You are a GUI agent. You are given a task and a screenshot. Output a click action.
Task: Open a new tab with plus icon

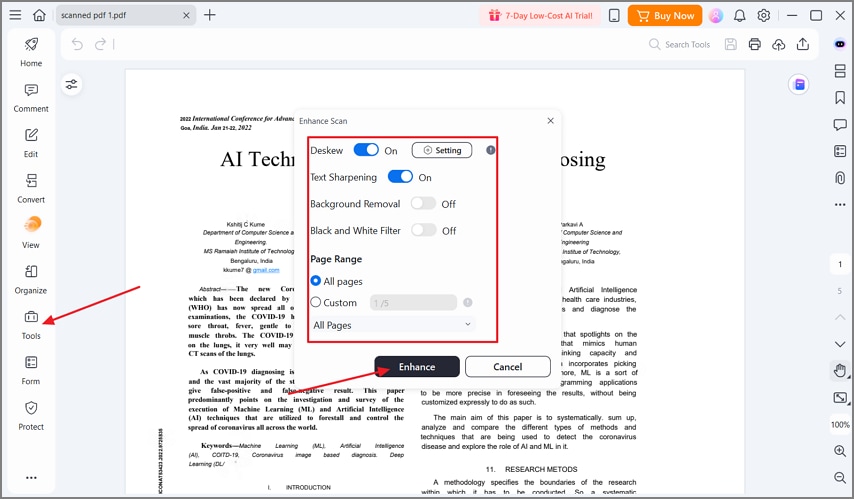(x=210, y=15)
